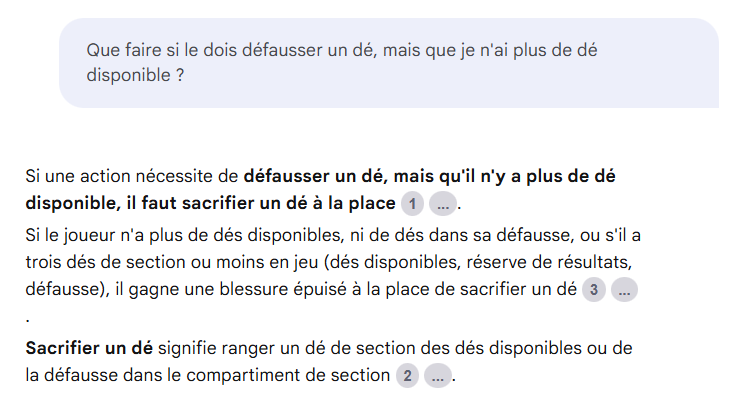
Task: Click the words "disponible ?" in the question
Action: tap(135, 75)
